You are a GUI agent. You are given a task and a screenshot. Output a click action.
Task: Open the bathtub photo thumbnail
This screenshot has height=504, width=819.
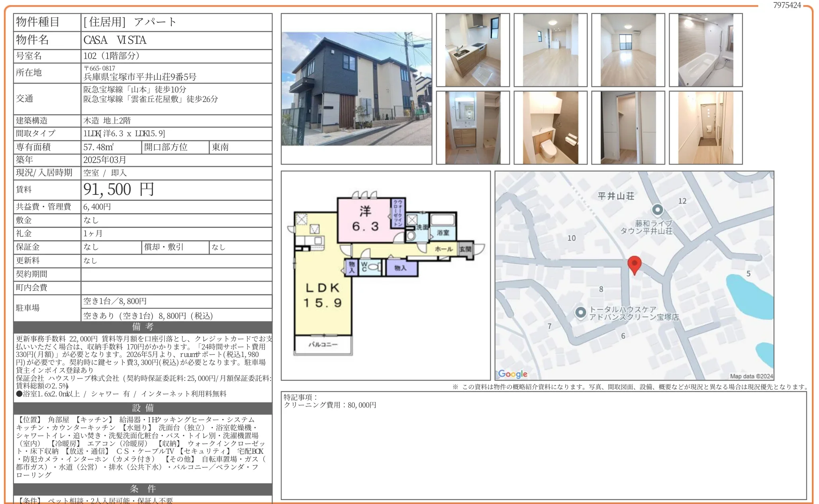[705, 50]
